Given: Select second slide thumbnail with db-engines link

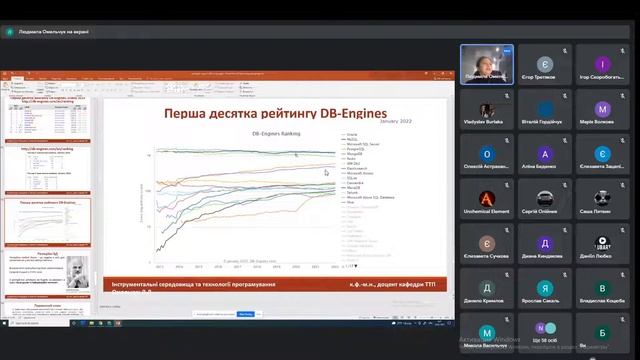Looking at the screenshot, I should (48, 171).
